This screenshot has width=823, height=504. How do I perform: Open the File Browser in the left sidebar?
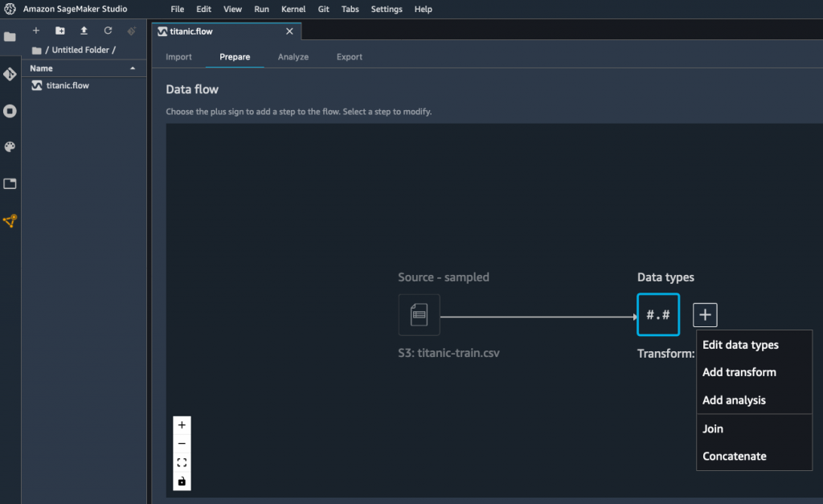[x=10, y=36]
